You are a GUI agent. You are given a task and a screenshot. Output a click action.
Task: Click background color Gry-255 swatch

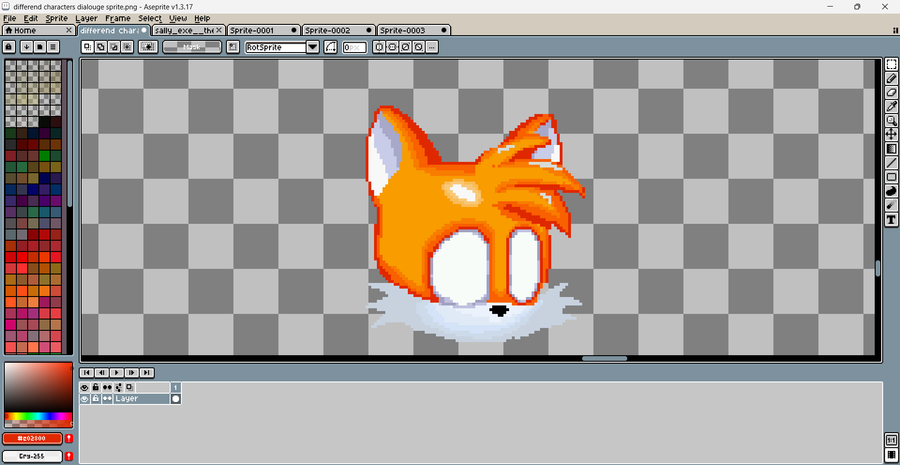[x=32, y=456]
